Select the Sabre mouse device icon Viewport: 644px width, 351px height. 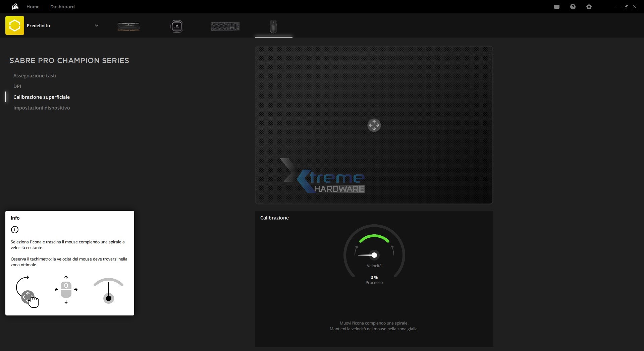coord(273,26)
